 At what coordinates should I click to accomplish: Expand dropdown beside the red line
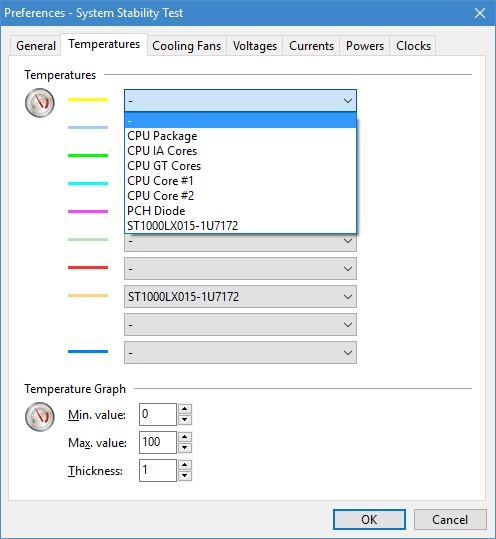point(240,269)
